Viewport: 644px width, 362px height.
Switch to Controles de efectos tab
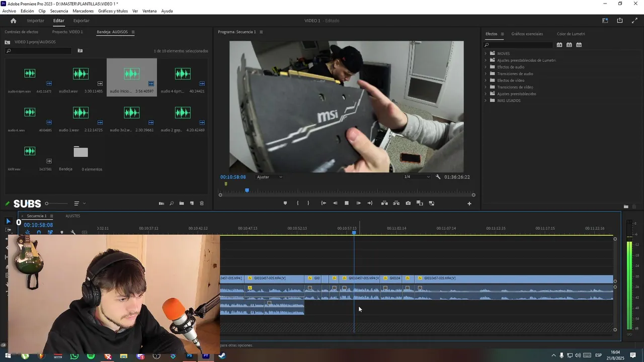(x=21, y=32)
